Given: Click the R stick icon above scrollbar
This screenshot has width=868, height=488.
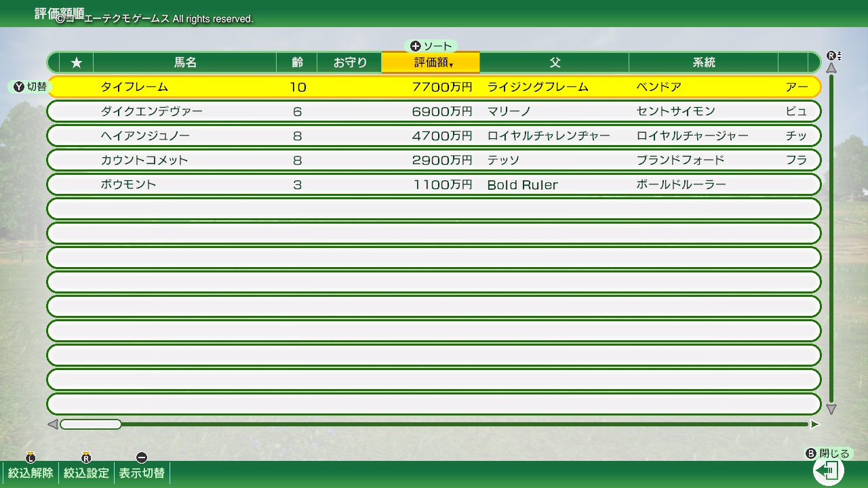Looking at the screenshot, I should click(x=833, y=56).
